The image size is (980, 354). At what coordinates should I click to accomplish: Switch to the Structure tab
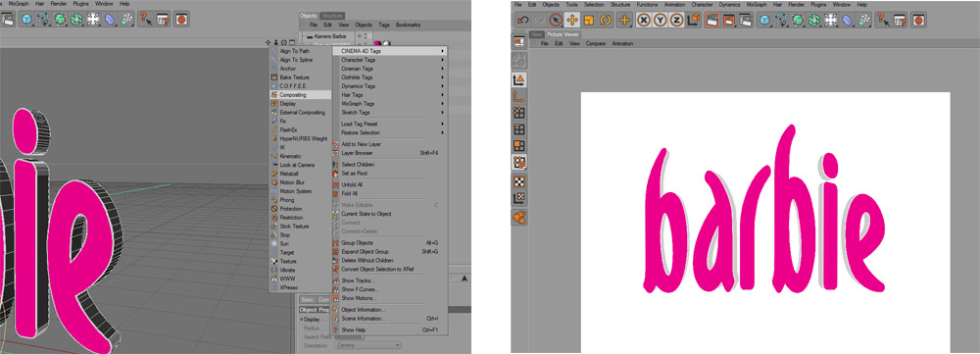[x=332, y=15]
